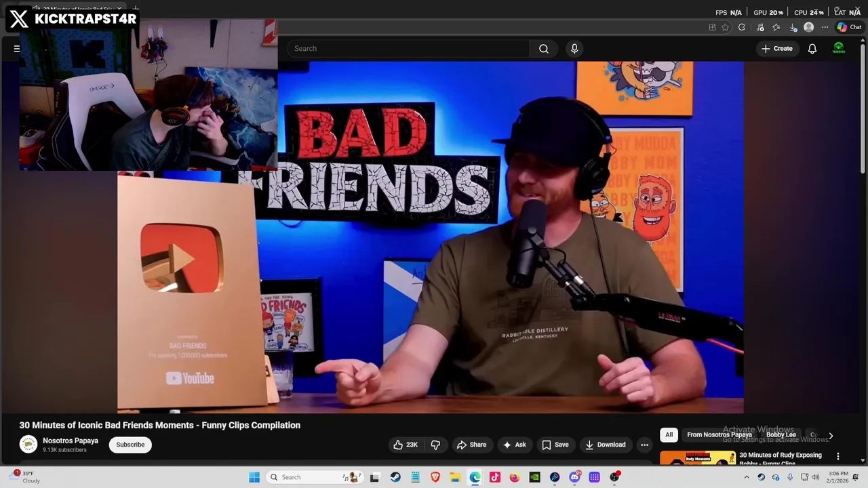Open Discord from the taskbar
Screen dimensions: 868x488
click(574, 477)
